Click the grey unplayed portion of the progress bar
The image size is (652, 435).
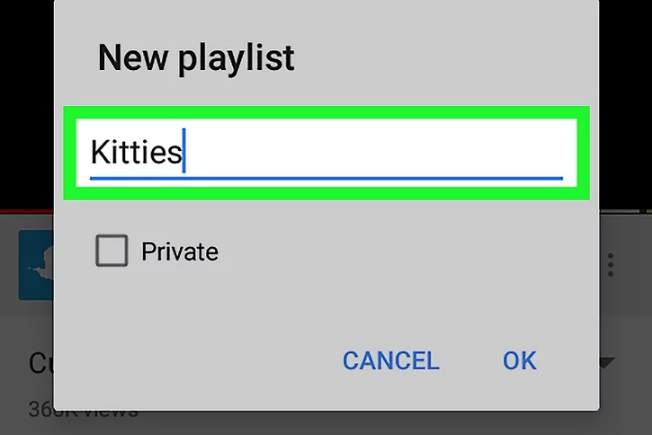pyautogui.click(x=620, y=212)
